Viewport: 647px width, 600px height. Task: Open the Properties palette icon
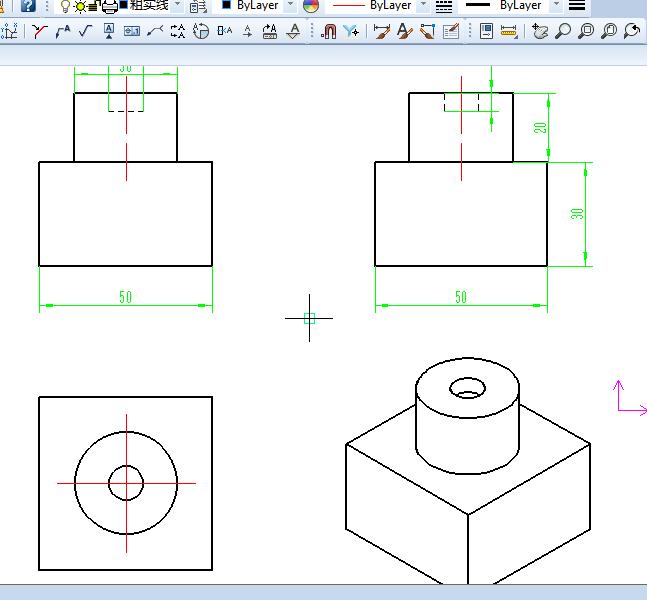pyautogui.click(x=486, y=31)
